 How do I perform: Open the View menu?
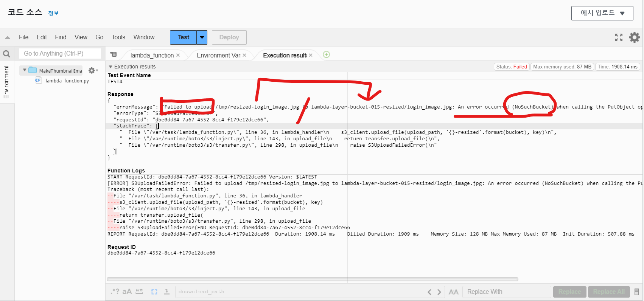click(81, 37)
